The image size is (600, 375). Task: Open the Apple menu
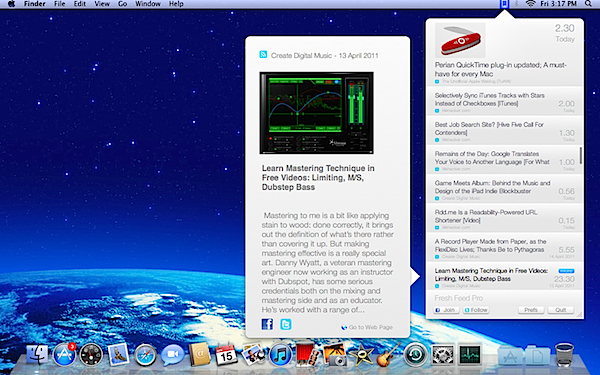[11, 4]
